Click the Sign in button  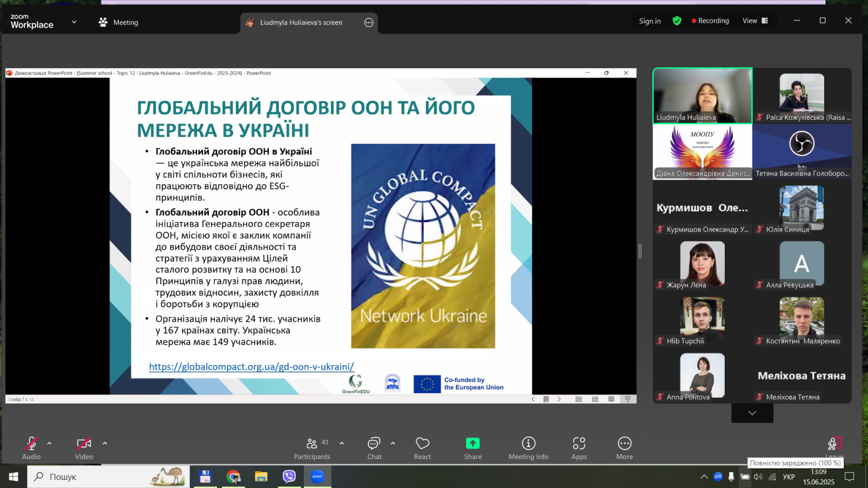click(650, 21)
